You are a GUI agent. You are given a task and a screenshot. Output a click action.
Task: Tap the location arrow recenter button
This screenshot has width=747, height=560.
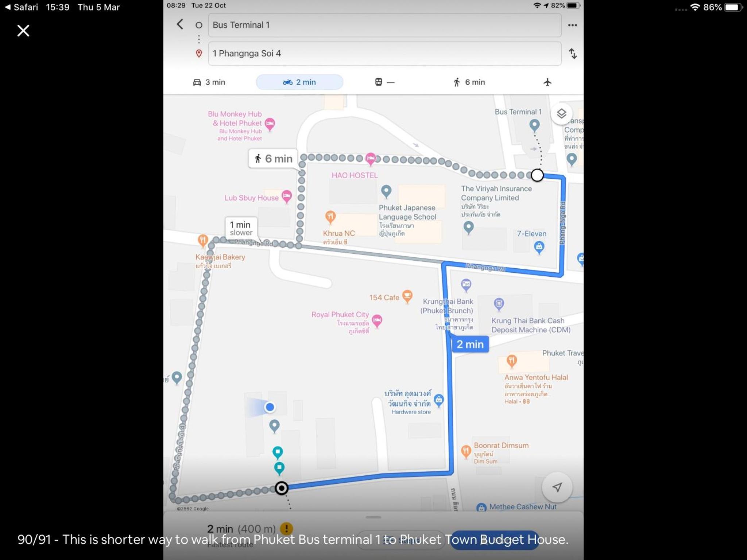(557, 487)
